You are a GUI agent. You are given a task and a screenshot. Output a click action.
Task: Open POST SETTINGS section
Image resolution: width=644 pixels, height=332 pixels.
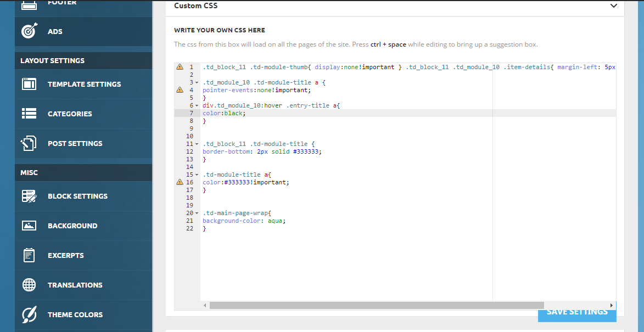[x=83, y=143]
